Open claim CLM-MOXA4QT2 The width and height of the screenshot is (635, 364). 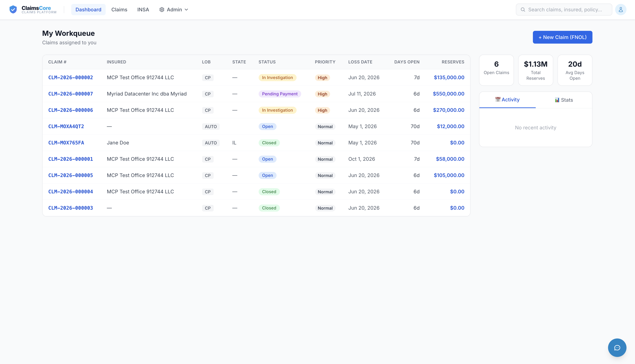click(x=66, y=127)
